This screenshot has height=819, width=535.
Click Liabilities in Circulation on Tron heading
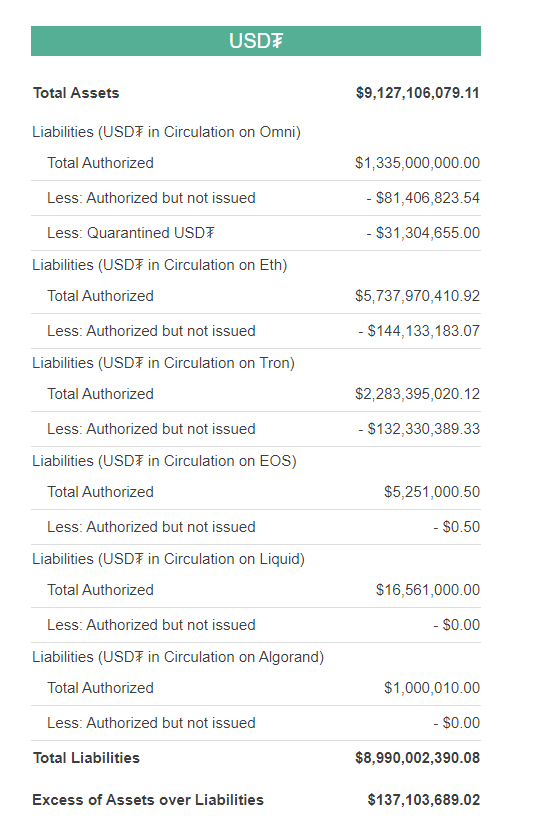(163, 363)
